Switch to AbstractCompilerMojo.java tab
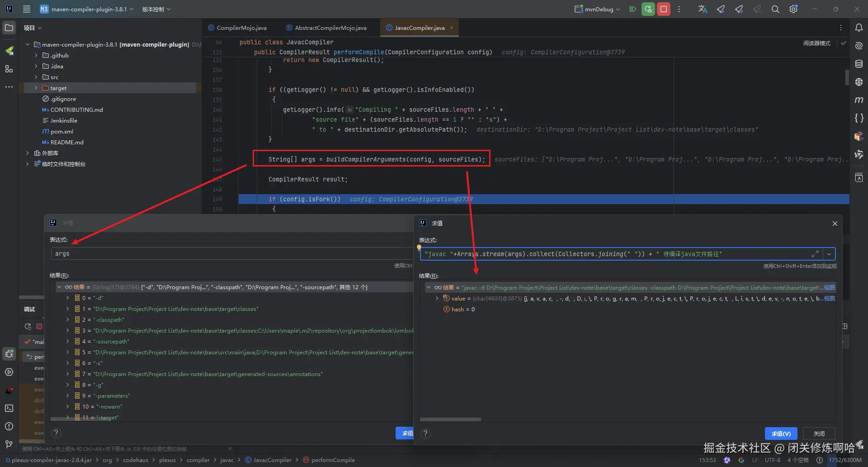The width and height of the screenshot is (868, 467). click(326, 28)
